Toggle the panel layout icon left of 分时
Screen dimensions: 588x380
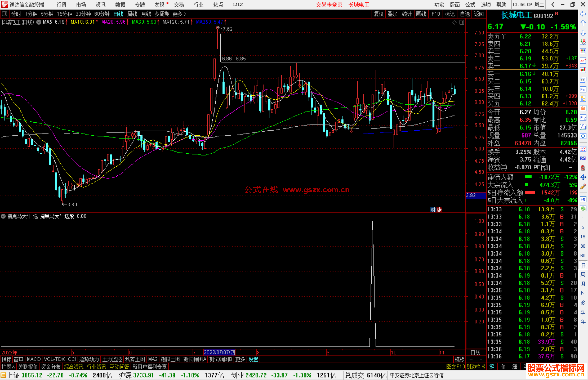[5, 14]
